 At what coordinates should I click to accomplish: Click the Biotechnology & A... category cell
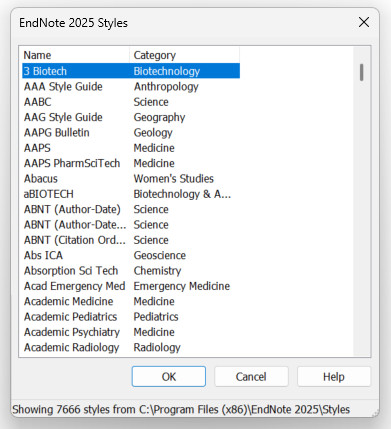click(x=182, y=194)
